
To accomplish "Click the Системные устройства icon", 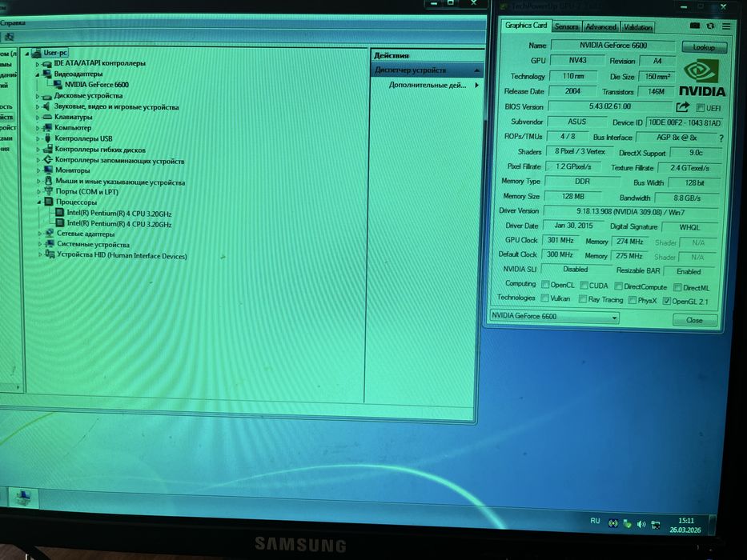I will tap(49, 244).
